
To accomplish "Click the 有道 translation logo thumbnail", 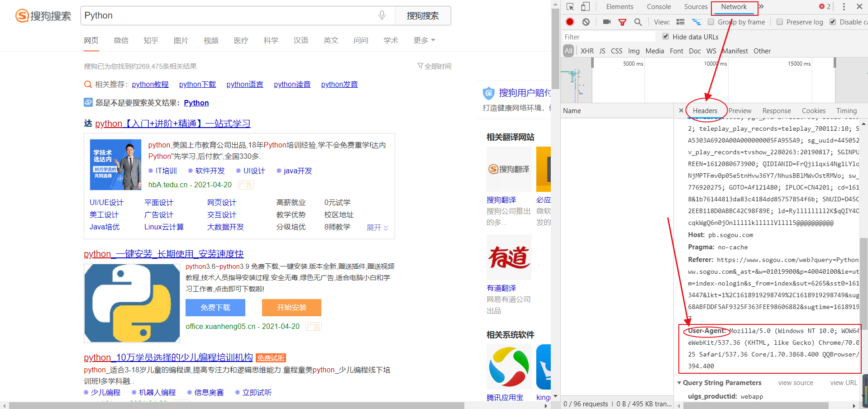I will (x=509, y=257).
